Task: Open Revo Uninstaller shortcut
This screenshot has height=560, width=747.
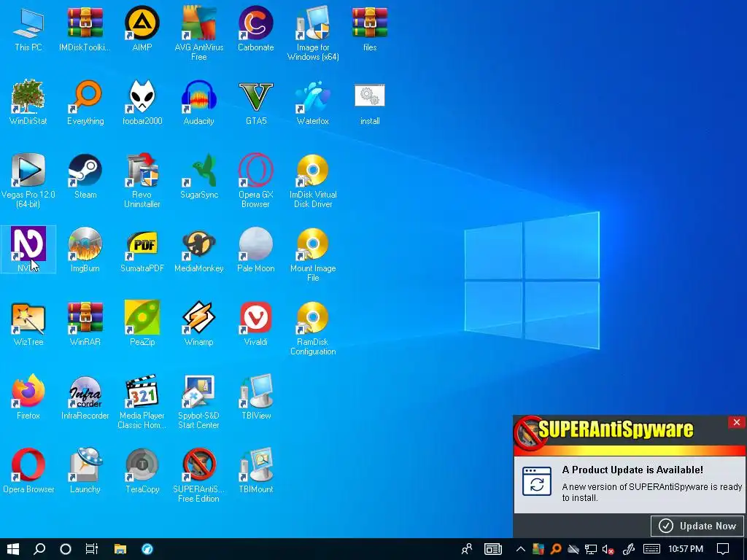Action: coord(142,181)
